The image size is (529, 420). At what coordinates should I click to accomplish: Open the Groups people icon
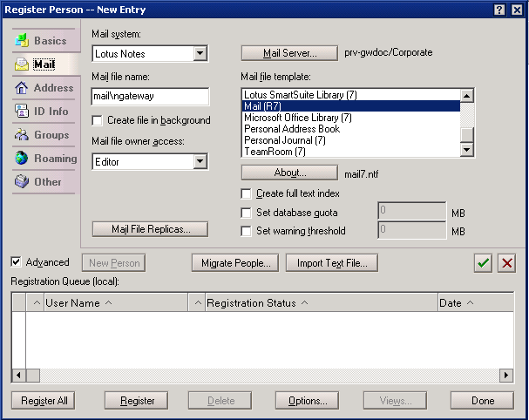pos(22,134)
